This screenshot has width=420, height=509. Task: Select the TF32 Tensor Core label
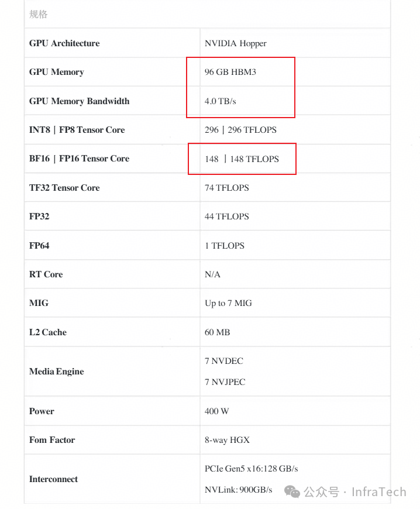(64, 188)
